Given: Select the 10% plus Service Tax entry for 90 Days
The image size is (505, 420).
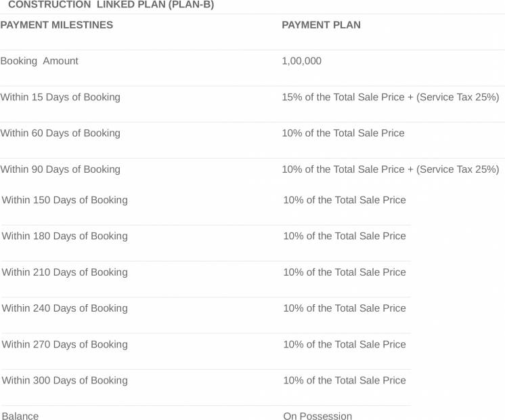Looking at the screenshot, I should tap(390, 169).
